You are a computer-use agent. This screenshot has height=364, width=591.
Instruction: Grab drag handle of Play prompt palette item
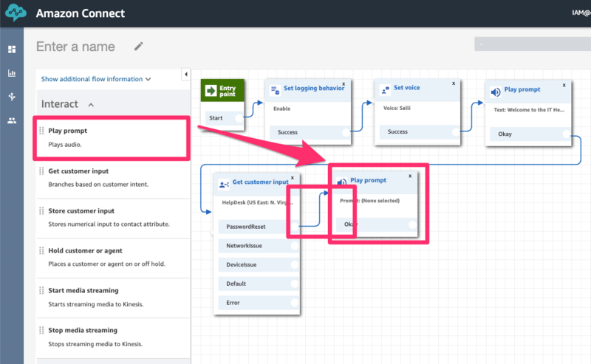[41, 131]
